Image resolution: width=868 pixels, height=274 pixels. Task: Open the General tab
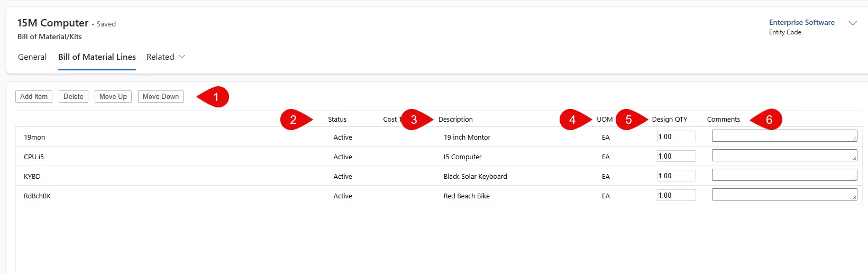point(32,57)
